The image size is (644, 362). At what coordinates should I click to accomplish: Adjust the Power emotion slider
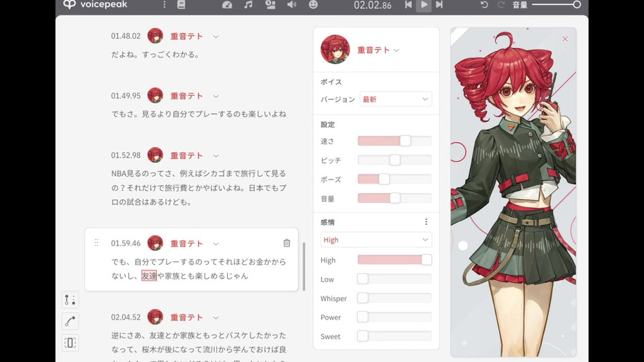(394, 317)
